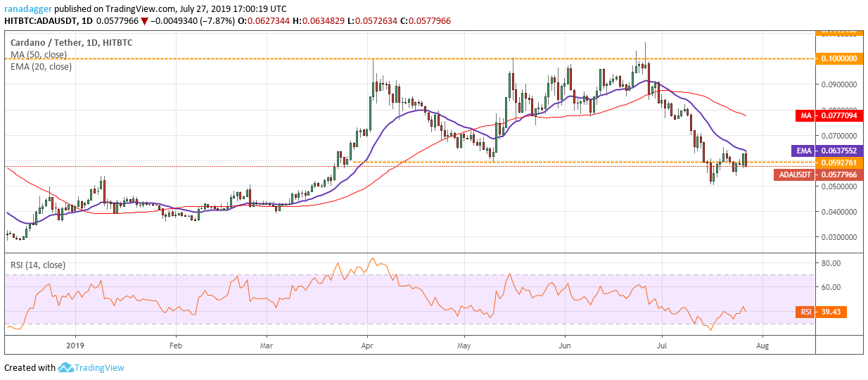
Task: Click the TradingView cloud logo icon
Action: [x=66, y=367]
